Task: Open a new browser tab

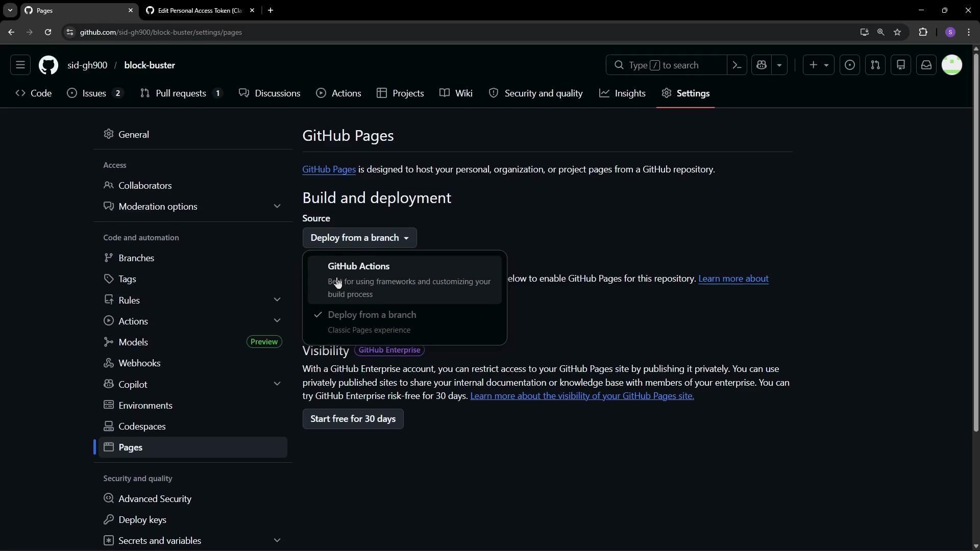Action: [271, 10]
